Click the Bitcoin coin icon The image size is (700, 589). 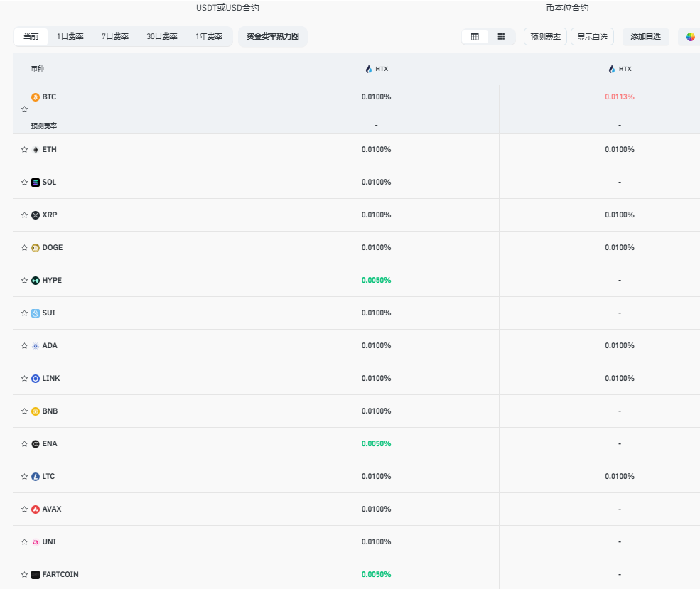(x=36, y=97)
